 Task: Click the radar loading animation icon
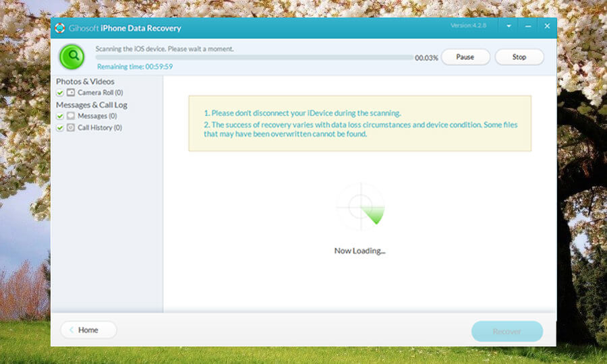[x=360, y=206]
